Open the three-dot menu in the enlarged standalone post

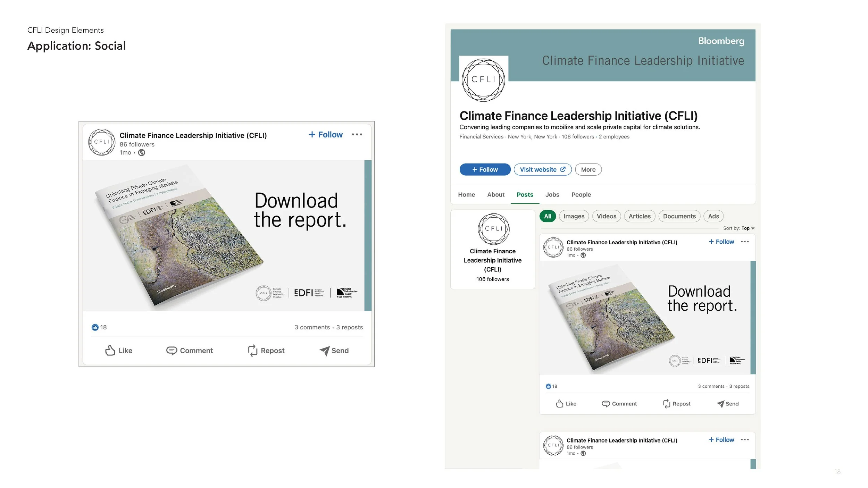357,135
